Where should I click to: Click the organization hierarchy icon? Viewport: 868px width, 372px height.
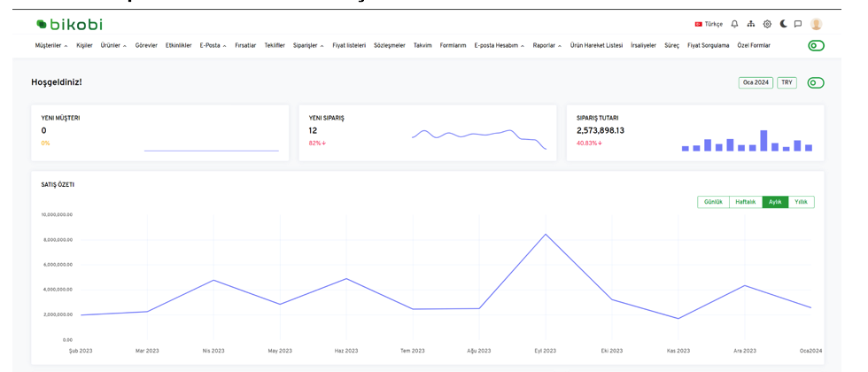(x=751, y=24)
